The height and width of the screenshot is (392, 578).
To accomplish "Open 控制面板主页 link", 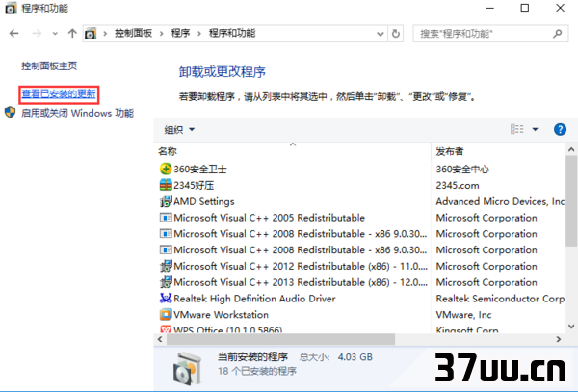I will click(49, 65).
